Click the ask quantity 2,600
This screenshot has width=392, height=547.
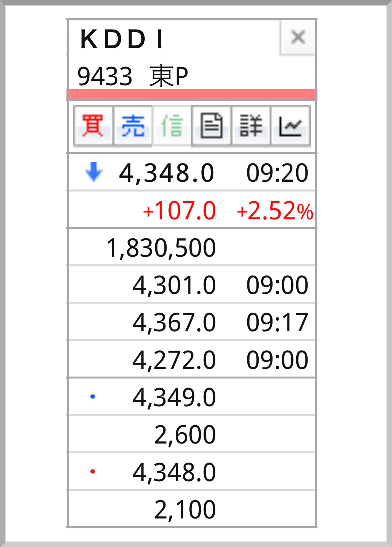coord(185,435)
